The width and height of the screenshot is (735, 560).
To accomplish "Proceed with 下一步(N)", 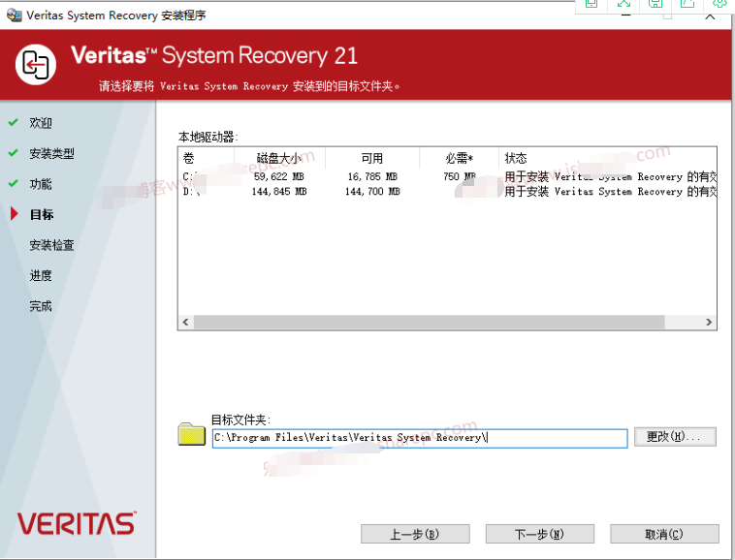I will pyautogui.click(x=539, y=534).
